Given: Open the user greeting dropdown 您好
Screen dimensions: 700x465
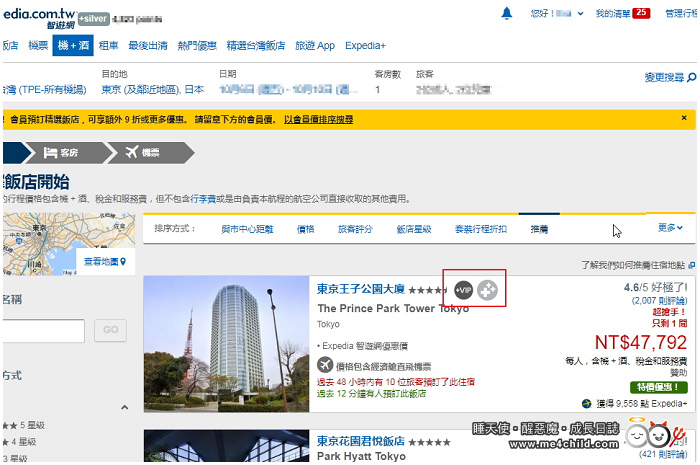Looking at the screenshot, I should [557, 13].
